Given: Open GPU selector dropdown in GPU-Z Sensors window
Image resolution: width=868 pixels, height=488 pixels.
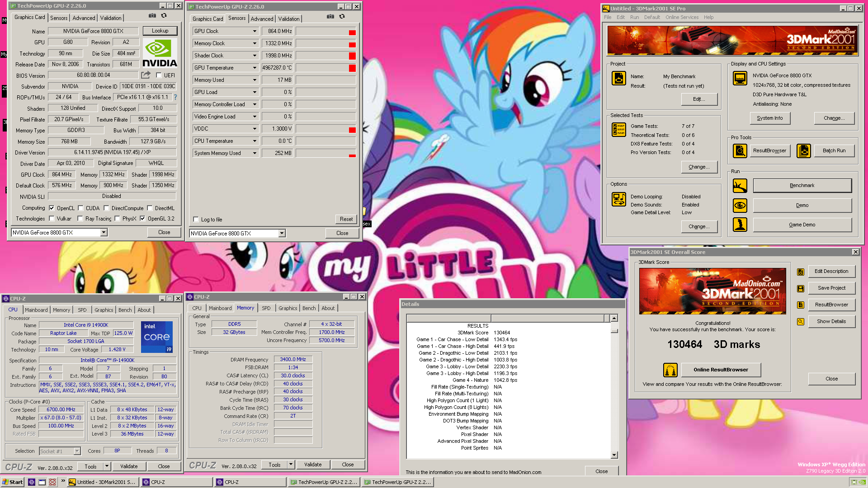Looking at the screenshot, I should pos(282,233).
